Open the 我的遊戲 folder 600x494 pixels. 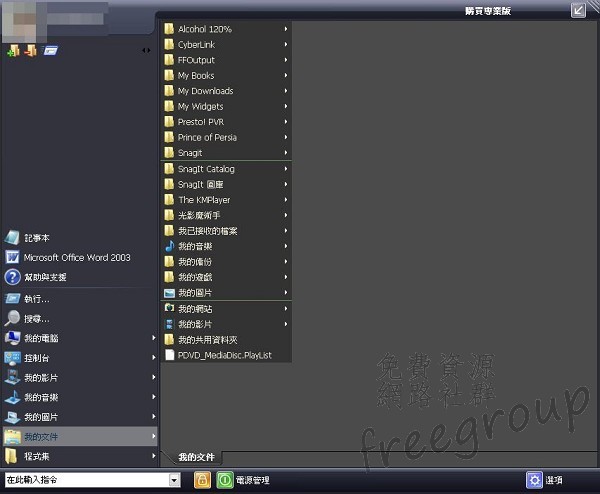click(x=226, y=277)
